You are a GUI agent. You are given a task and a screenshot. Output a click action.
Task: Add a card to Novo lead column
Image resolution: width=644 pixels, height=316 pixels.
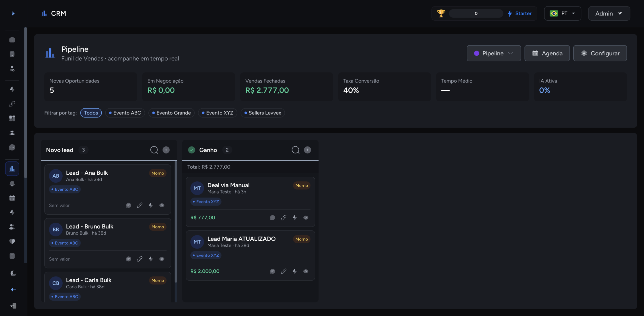pos(166,150)
